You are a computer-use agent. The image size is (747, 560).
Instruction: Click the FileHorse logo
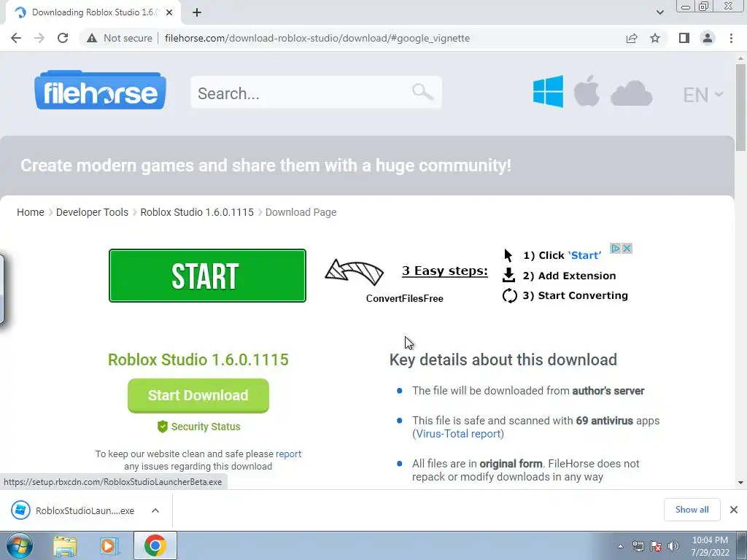click(100, 90)
